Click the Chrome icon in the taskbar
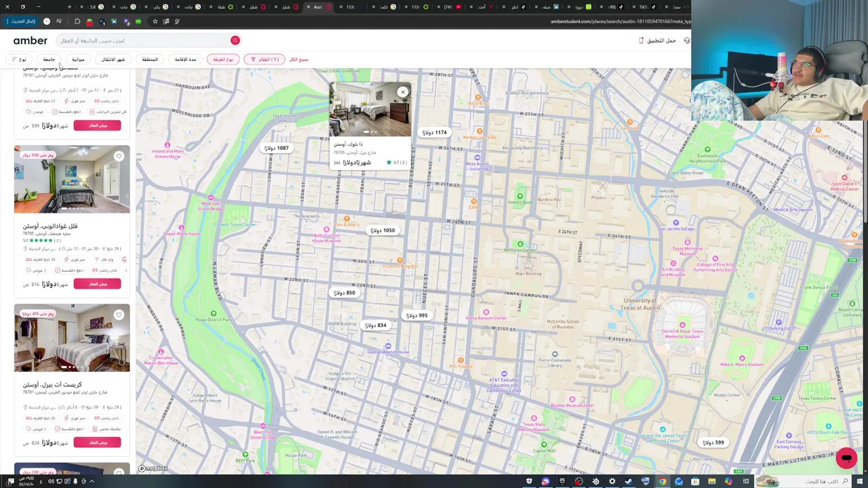The height and width of the screenshot is (488, 868). [x=662, y=482]
